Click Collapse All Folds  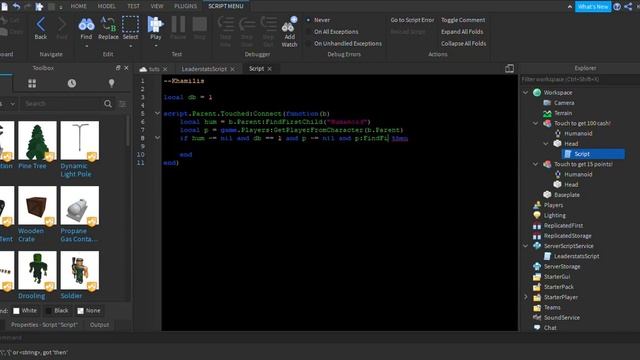[x=463, y=43]
